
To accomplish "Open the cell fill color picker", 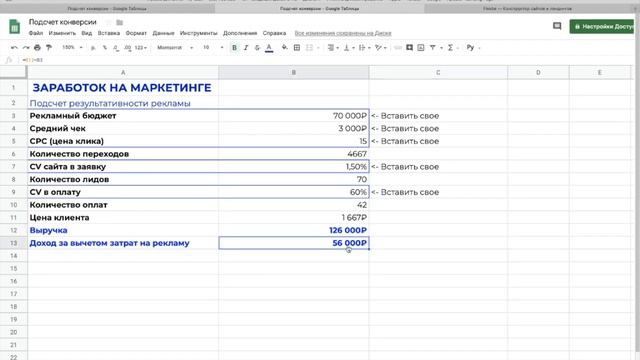I will pyautogui.click(x=284, y=48).
